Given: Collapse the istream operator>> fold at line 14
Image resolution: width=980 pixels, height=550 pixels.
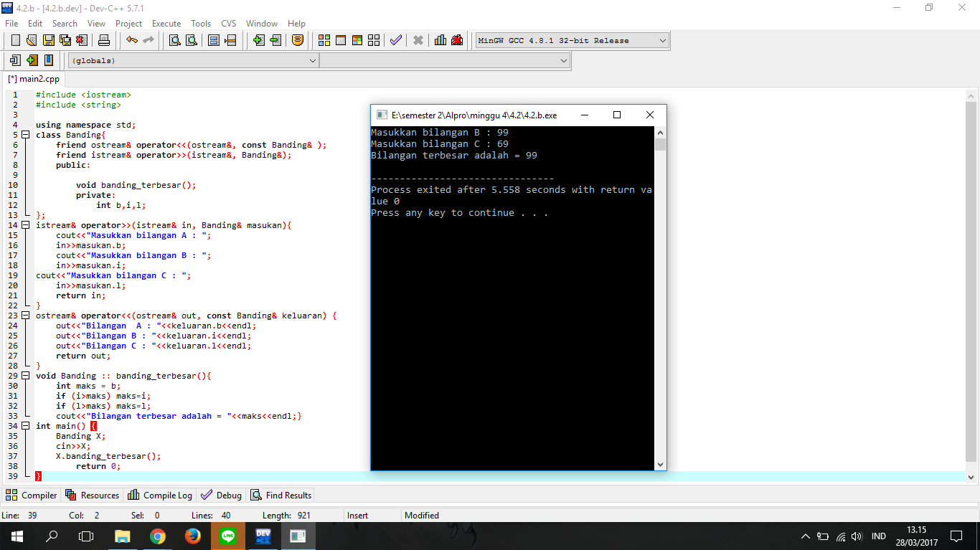Looking at the screenshot, I should (x=26, y=225).
